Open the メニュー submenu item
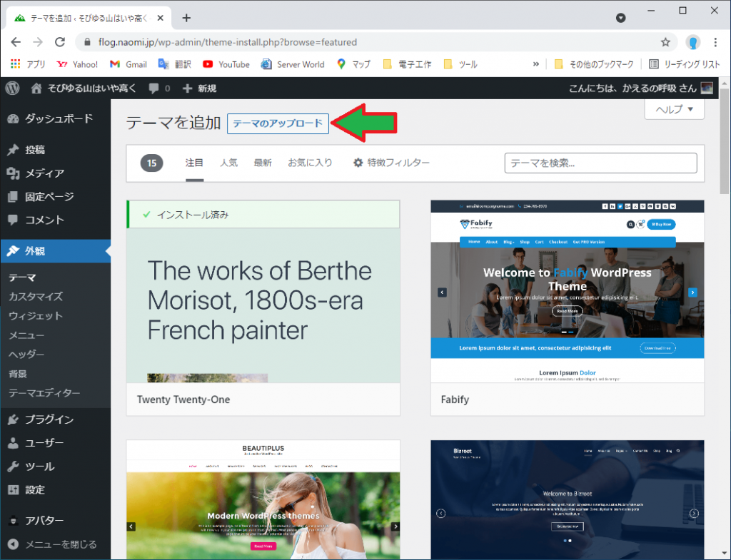The height and width of the screenshot is (560, 731). coord(26,335)
